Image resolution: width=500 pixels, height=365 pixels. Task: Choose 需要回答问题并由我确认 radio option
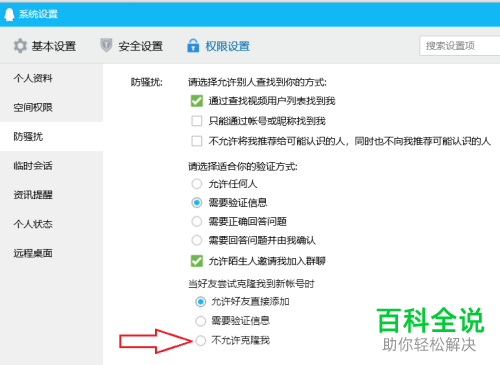(197, 240)
